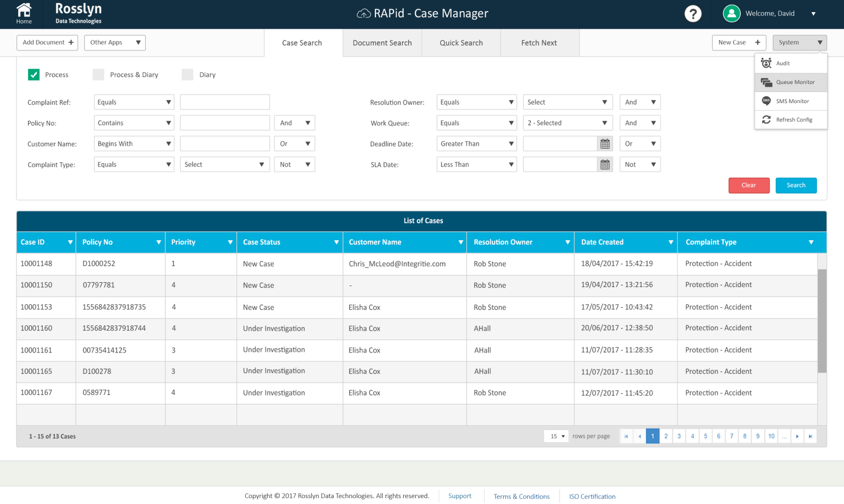Switch to Fetch Next tab

[x=539, y=43]
